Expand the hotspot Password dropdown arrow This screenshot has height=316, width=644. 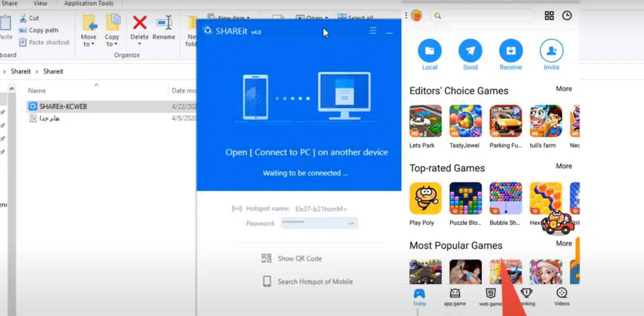click(352, 223)
